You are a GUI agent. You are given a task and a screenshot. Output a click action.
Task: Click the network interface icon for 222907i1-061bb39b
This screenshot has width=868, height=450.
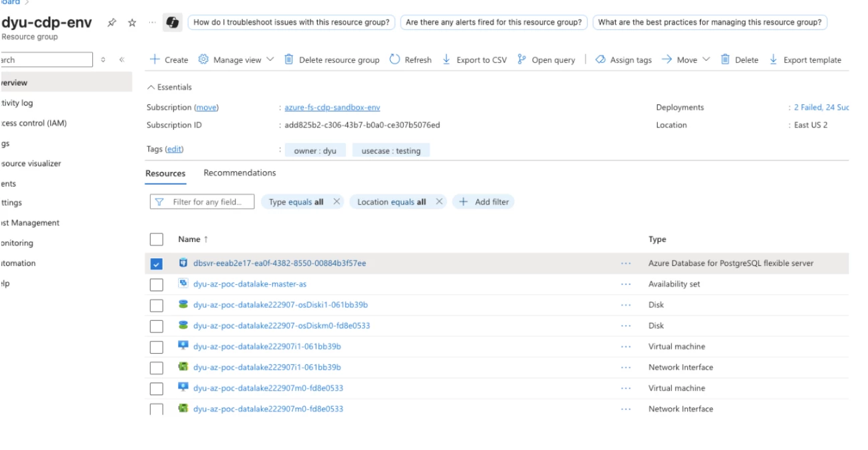click(183, 366)
